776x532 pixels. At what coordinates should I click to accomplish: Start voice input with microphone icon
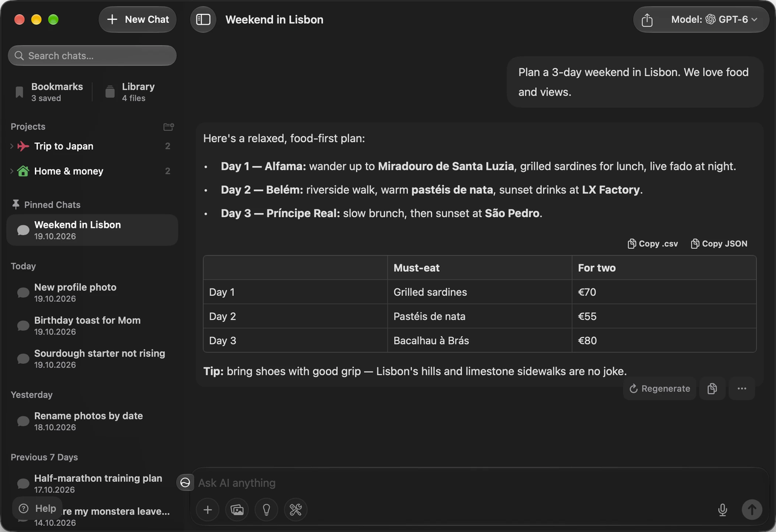[x=722, y=510]
